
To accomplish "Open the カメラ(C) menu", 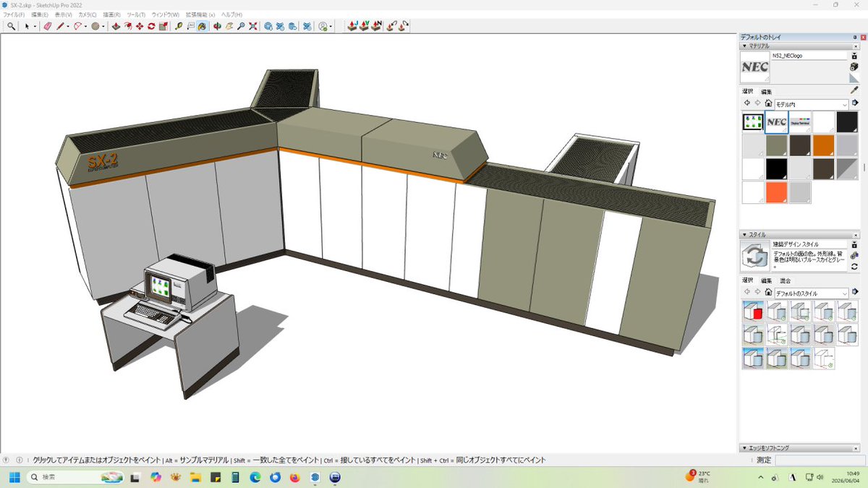I will tap(88, 14).
